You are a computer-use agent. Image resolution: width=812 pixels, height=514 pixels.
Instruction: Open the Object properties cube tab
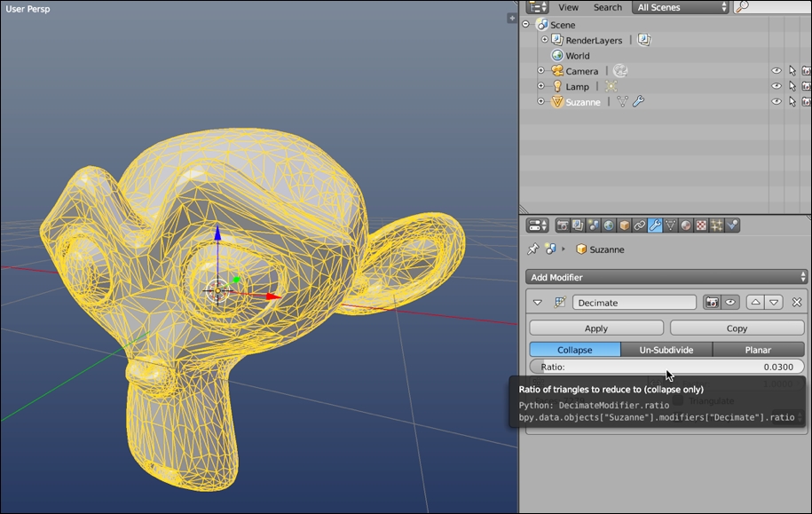[x=625, y=225]
